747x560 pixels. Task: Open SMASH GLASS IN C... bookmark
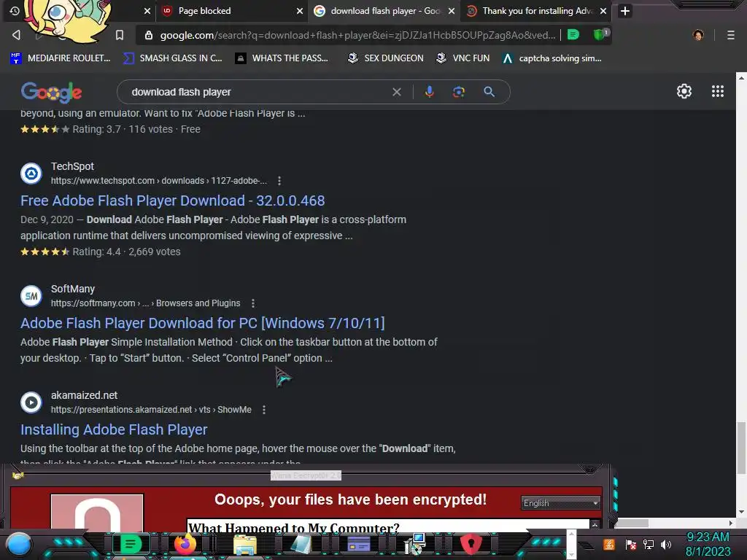coord(173,58)
